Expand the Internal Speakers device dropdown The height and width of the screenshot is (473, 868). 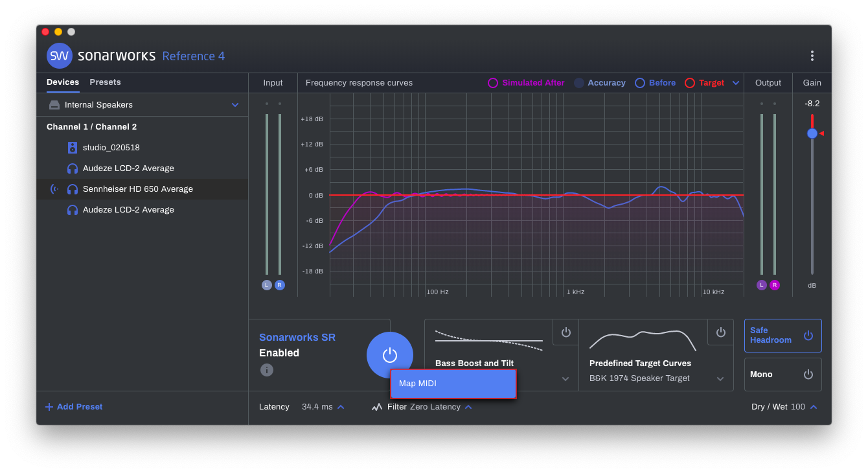click(x=235, y=105)
